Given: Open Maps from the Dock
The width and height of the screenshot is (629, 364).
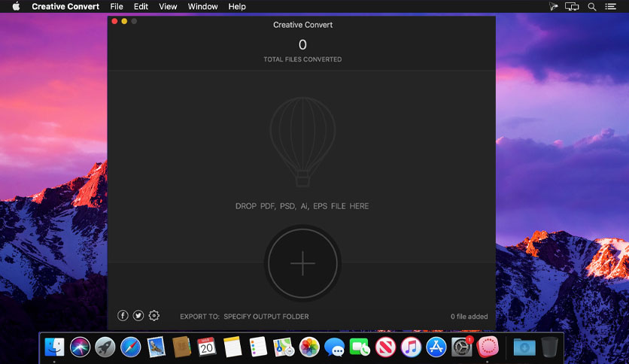Looking at the screenshot, I should tap(284, 347).
